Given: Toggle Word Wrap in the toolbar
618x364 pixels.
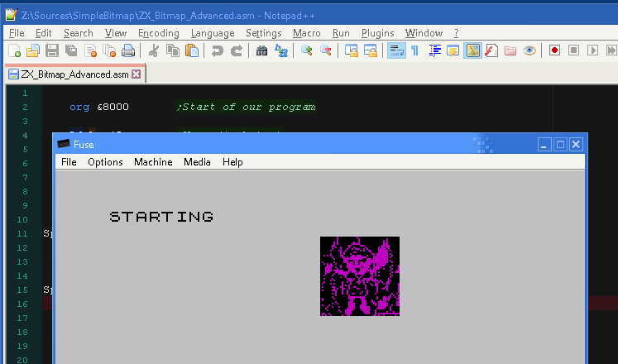Looking at the screenshot, I should pos(396,51).
